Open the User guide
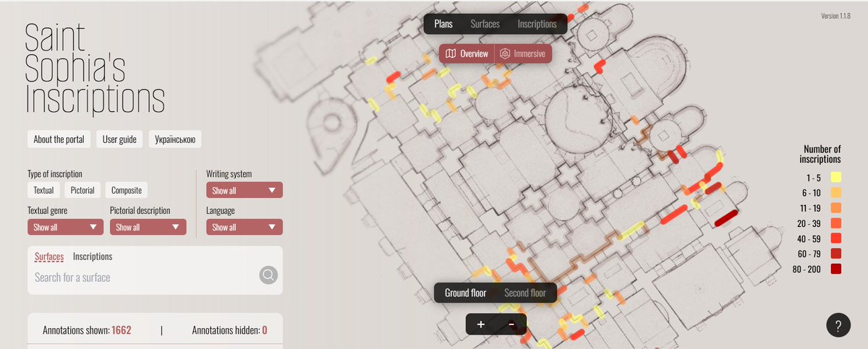The height and width of the screenshot is (349, 868). pyautogui.click(x=119, y=139)
